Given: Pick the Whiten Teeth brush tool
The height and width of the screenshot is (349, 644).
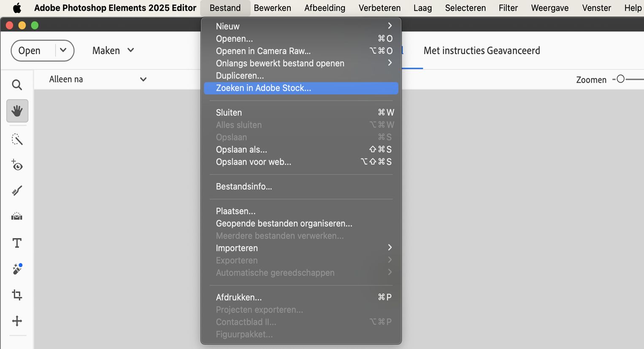Looking at the screenshot, I should pos(17,191).
